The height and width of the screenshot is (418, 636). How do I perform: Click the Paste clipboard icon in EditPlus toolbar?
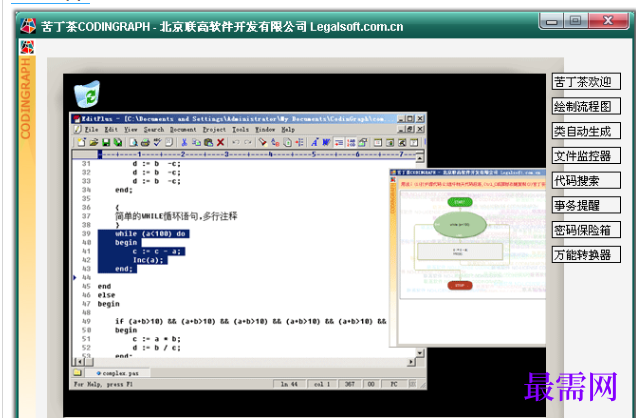coord(208,142)
